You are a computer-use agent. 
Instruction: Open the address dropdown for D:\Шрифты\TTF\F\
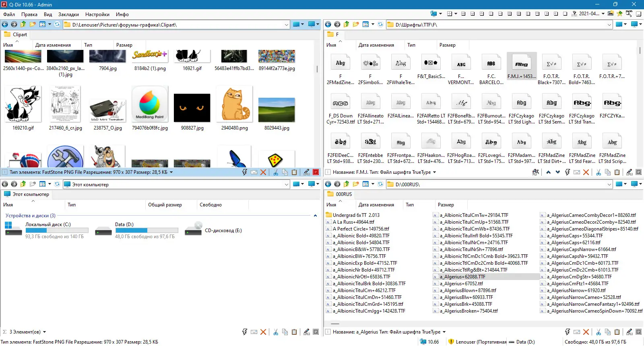point(609,25)
